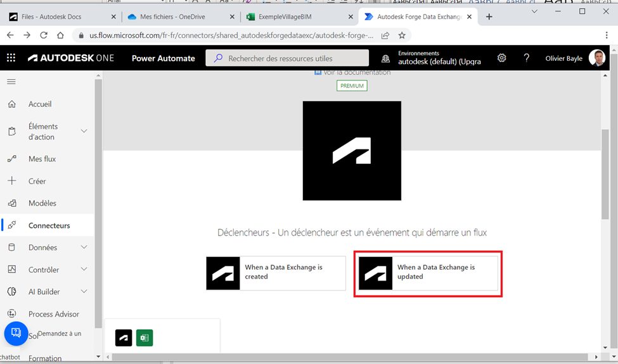Screen dimensions: 618x364
Task: Open the help question mark icon
Action: pos(526,58)
